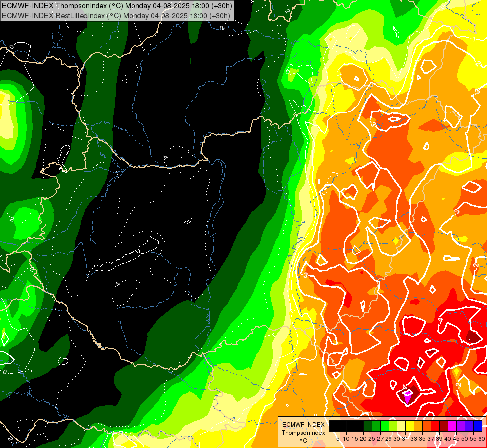Click legend scale value 45
The height and width of the screenshot is (448, 487).
456,439
